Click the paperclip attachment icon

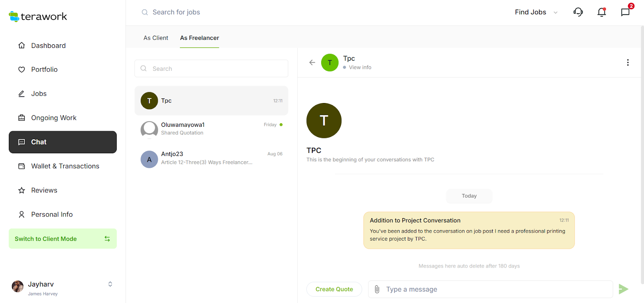pos(377,289)
